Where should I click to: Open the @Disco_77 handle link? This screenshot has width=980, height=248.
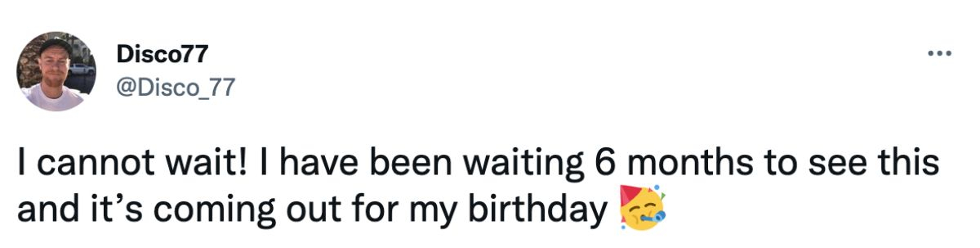pos(175,88)
